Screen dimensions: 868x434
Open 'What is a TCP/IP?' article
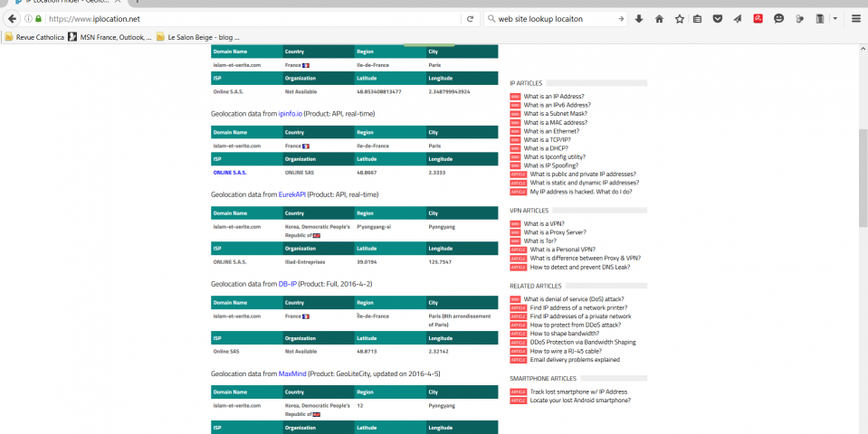[x=547, y=140]
